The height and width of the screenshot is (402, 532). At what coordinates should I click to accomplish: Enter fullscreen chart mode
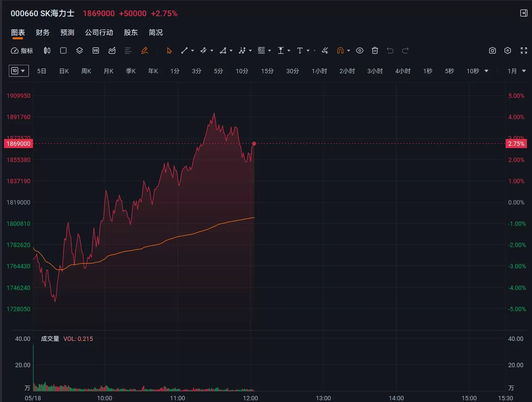coord(524,51)
